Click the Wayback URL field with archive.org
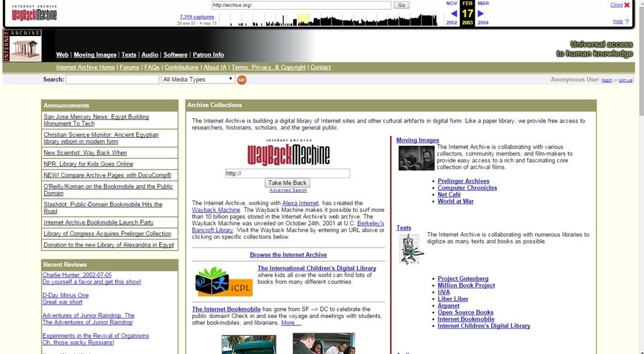644x354 pixels. click(301, 5)
